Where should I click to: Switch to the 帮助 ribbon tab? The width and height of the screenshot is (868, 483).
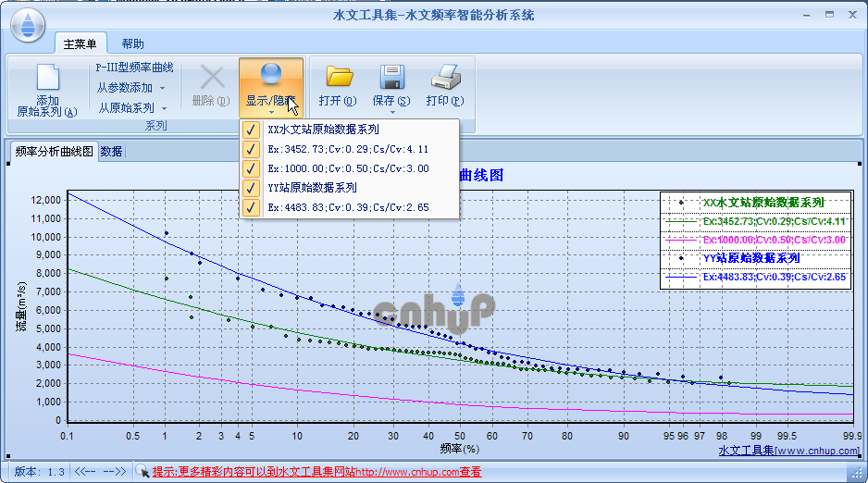click(132, 43)
